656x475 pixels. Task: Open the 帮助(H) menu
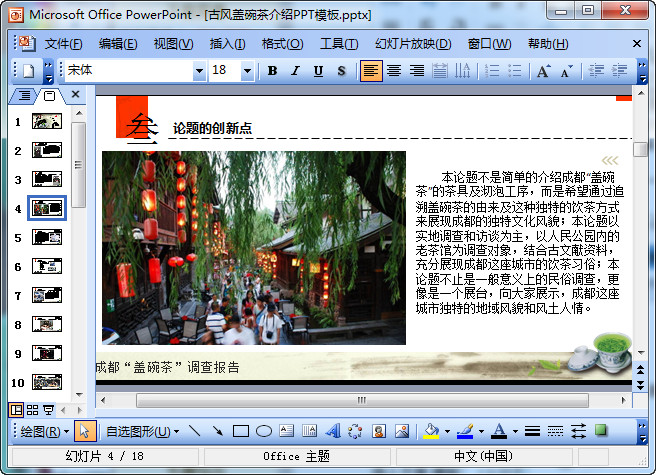pyautogui.click(x=548, y=44)
